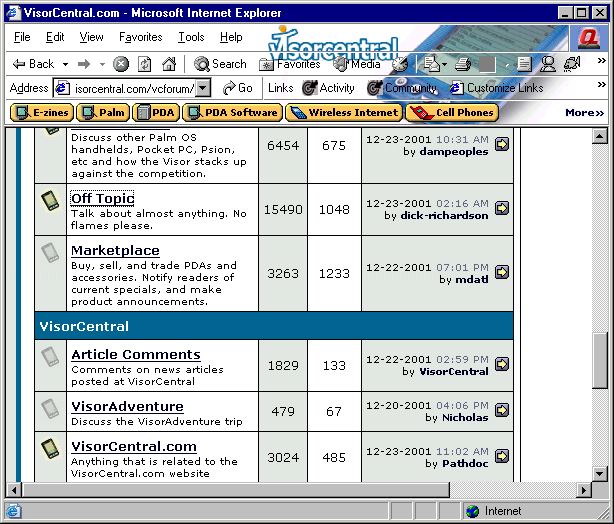Expand the address bar URL dropdown

coord(203,88)
